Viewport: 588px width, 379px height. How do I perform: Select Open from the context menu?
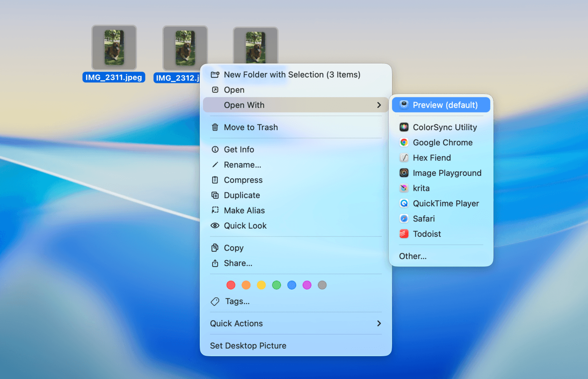(296, 90)
